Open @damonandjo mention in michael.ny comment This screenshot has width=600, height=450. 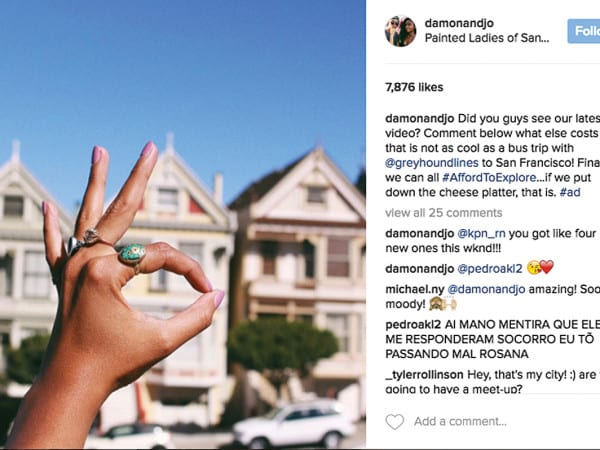pyautogui.click(x=486, y=289)
